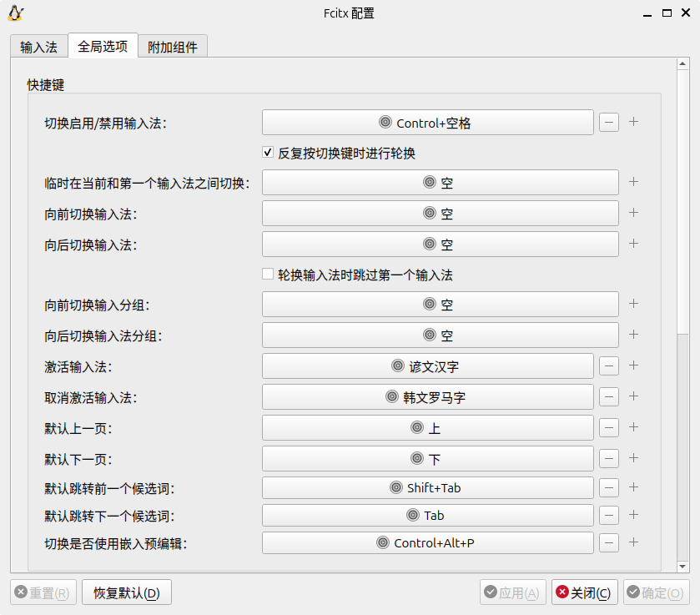Click the plus icon beside the 谚文汉字 hotkey
700x615 pixels.
tap(633, 365)
